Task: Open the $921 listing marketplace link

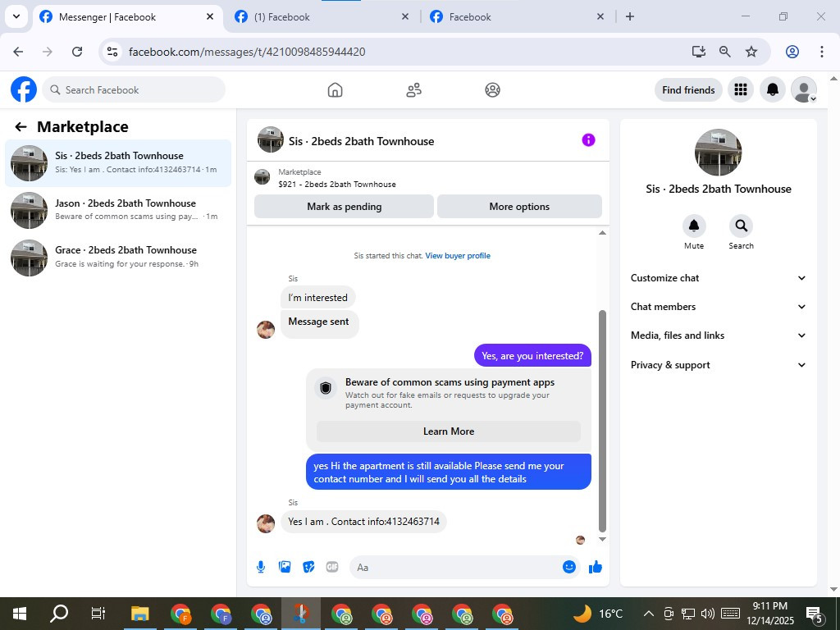Action: tap(337, 184)
